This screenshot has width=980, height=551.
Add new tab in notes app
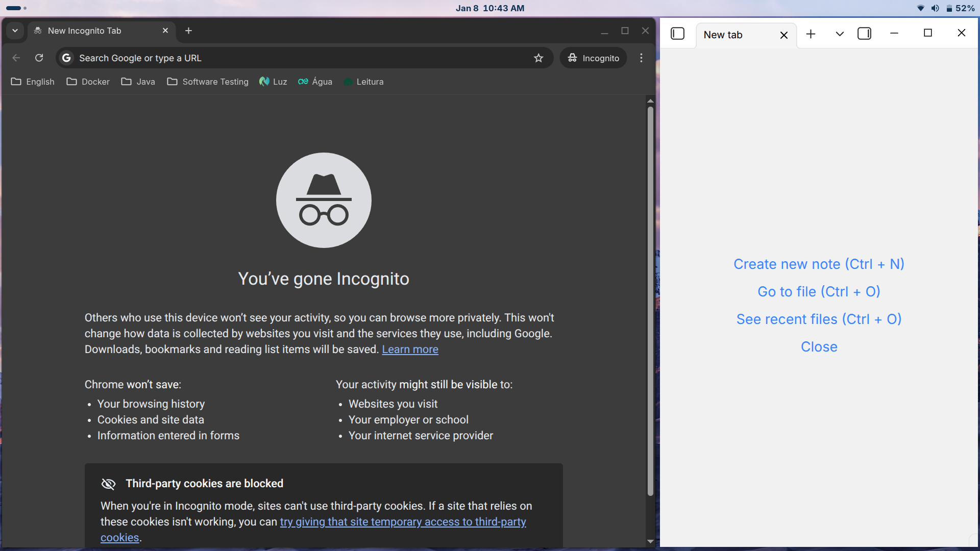(x=811, y=34)
